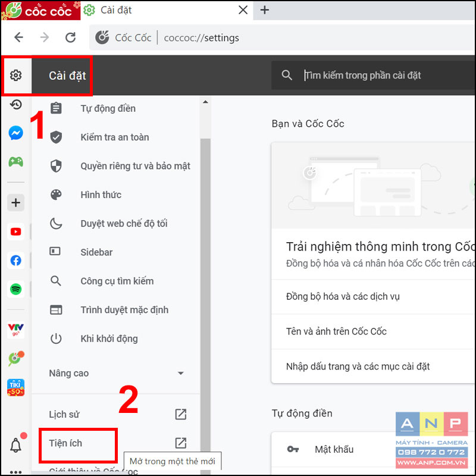Screen dimensions: 476x476
Task: Click the key icon beside Mật khẩu
Action: point(293,449)
